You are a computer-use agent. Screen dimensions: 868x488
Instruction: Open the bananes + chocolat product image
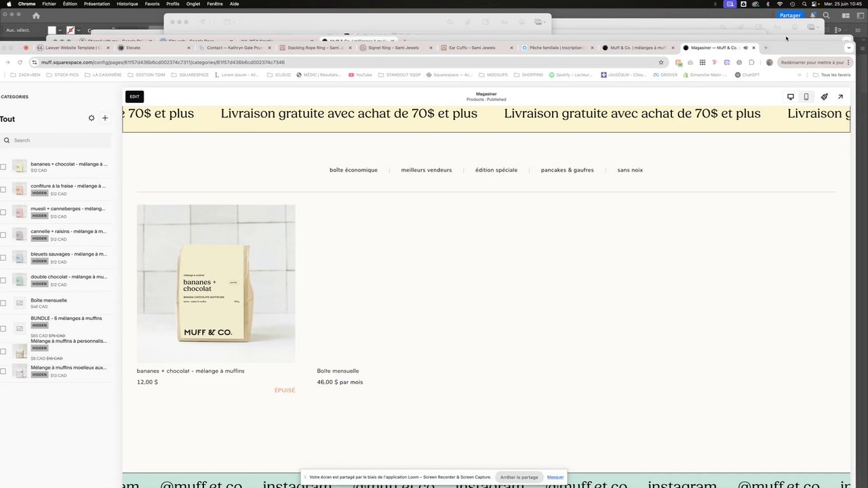click(x=216, y=284)
